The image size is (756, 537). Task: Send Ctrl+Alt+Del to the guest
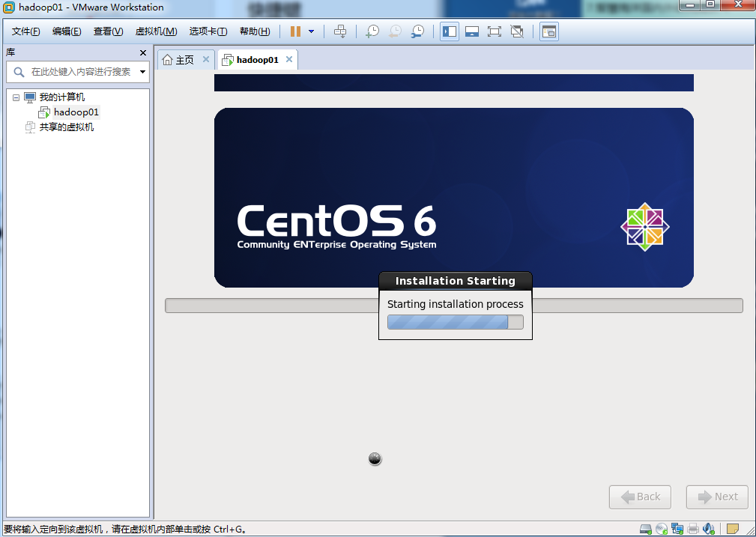point(340,31)
